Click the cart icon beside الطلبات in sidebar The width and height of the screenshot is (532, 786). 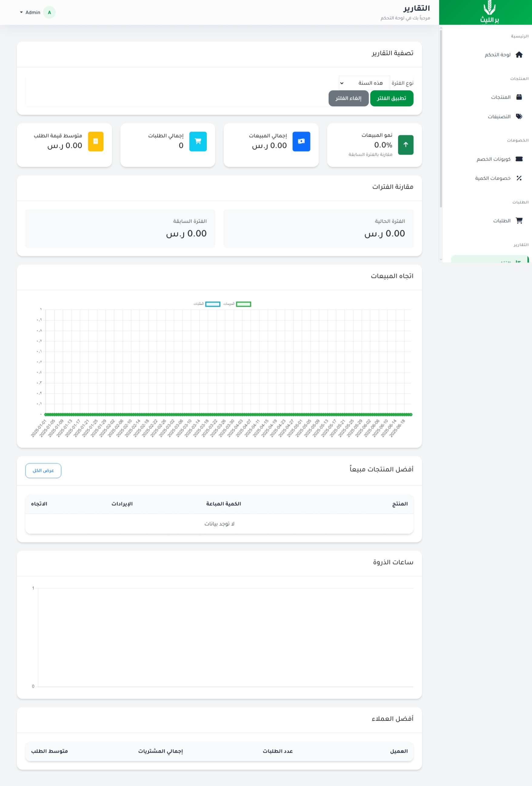click(519, 220)
